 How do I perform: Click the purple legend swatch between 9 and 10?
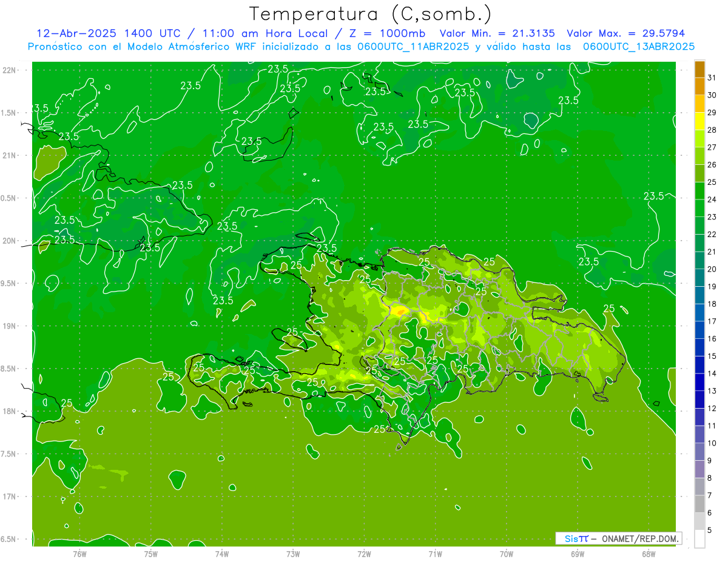[x=699, y=452]
